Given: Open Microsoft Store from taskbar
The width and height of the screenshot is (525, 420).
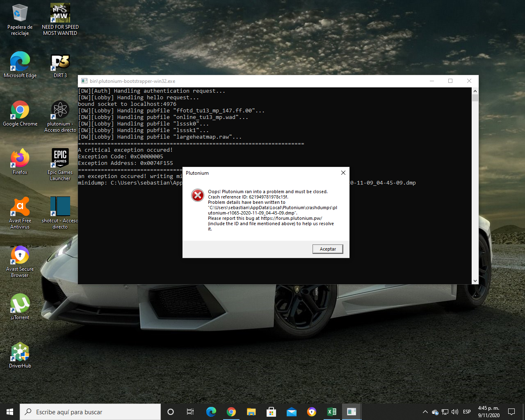Looking at the screenshot, I should click(x=271, y=412).
